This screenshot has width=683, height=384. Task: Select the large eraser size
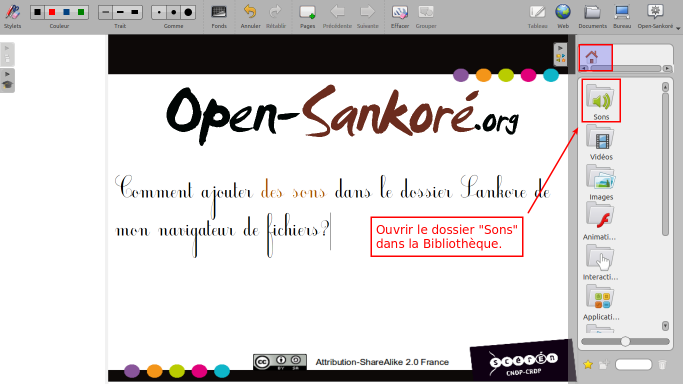click(x=188, y=12)
